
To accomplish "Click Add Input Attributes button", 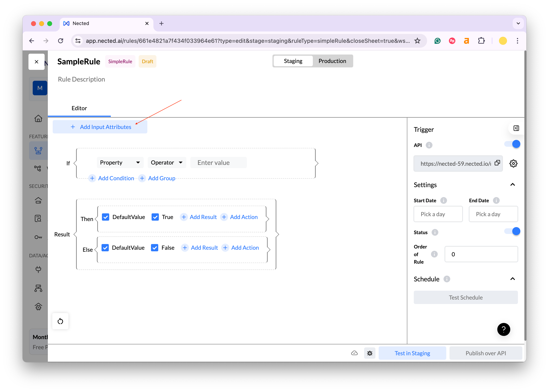I will [100, 127].
